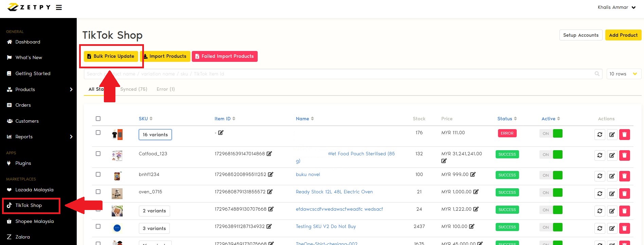Viewport: 644px width, 245px height.
Task: Edit the Testing SKU V2 product
Action: pyautogui.click(x=612, y=228)
